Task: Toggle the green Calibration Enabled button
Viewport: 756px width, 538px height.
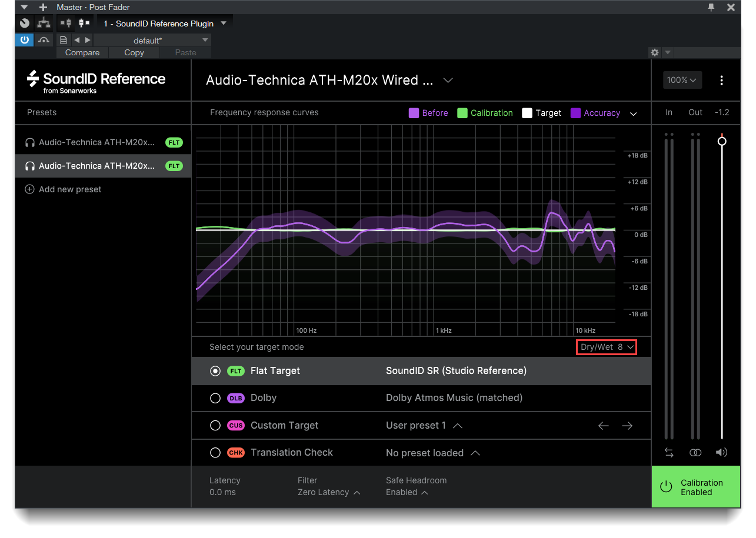Action: 696,487
